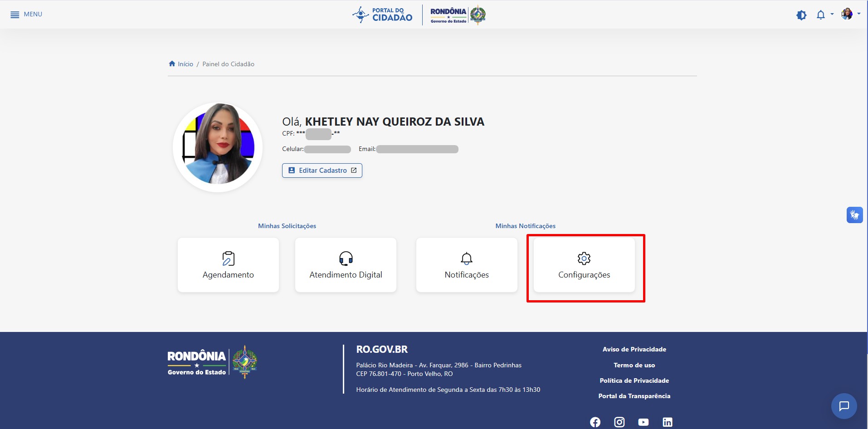Open the YouTube channel icon

coord(643,422)
